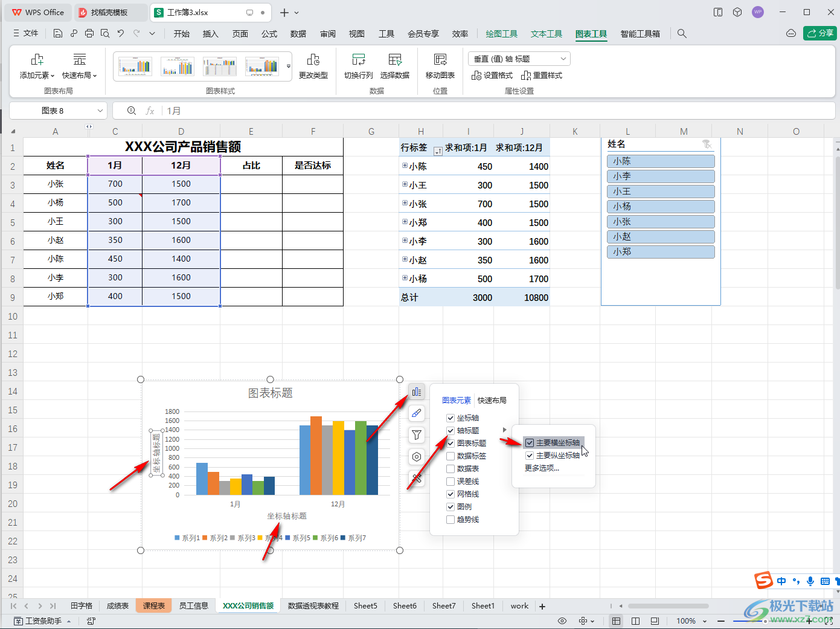Click 重置样式 button
This screenshot has height=629, width=840.
(542, 76)
